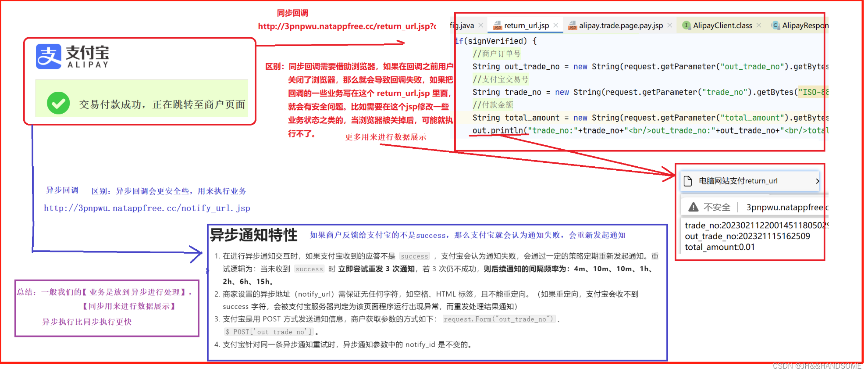Viewport: 868px width, 373px height.
Task: Click the text 交易付款成功，正在跳转至商户页面
Action: point(162,104)
